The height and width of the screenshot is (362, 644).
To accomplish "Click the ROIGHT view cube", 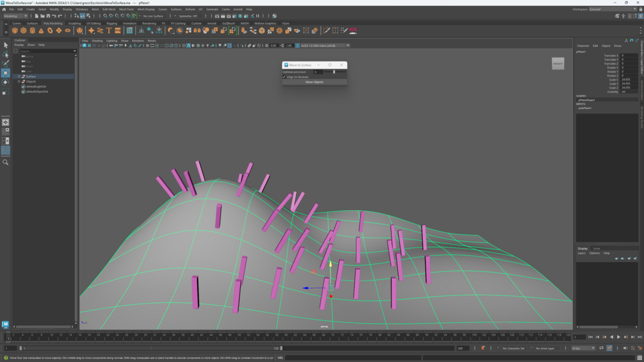I will (x=557, y=63).
